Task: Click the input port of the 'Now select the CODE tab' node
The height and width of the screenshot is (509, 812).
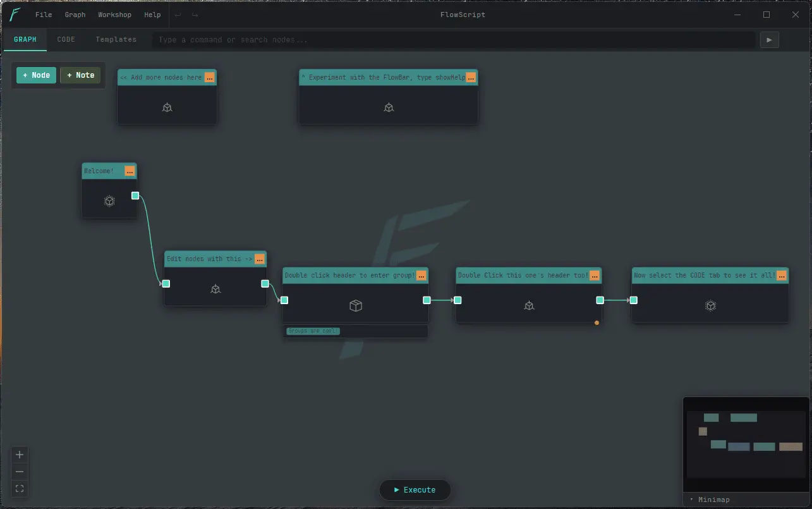Action: [633, 300]
